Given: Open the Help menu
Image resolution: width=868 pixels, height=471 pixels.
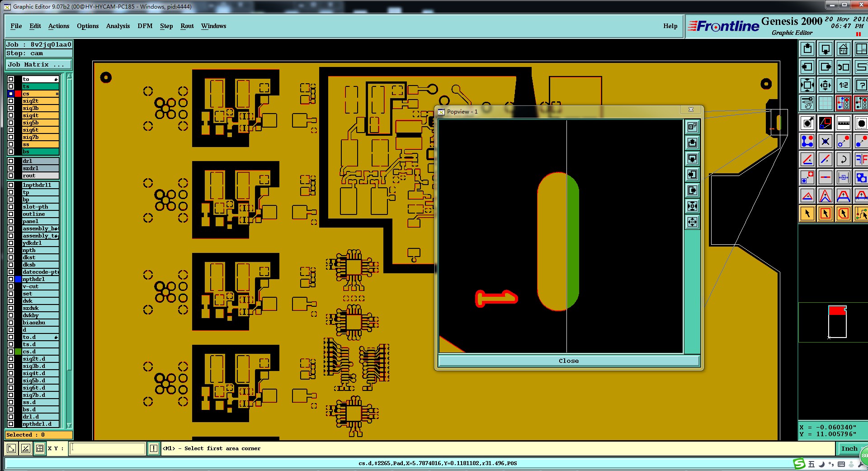Looking at the screenshot, I should pyautogui.click(x=670, y=26).
